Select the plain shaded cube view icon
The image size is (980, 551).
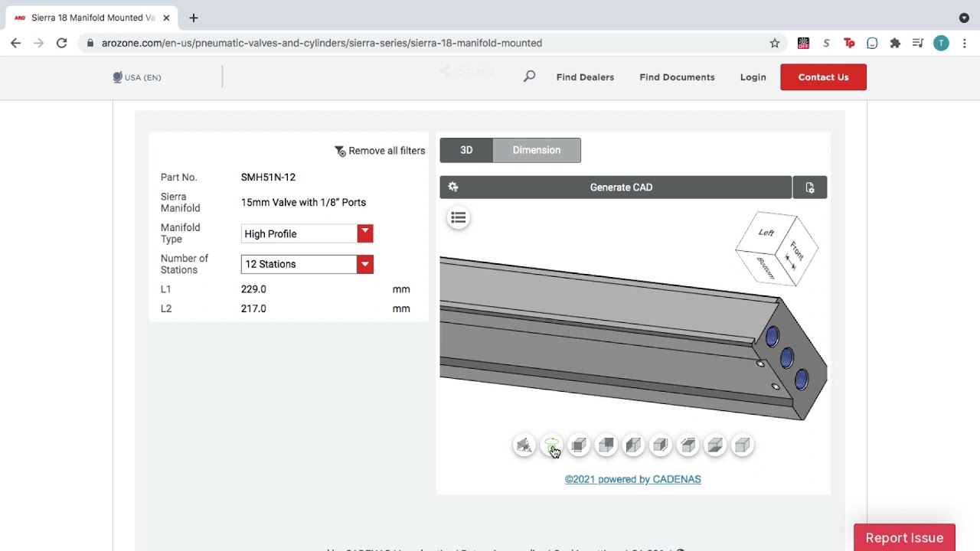point(742,445)
